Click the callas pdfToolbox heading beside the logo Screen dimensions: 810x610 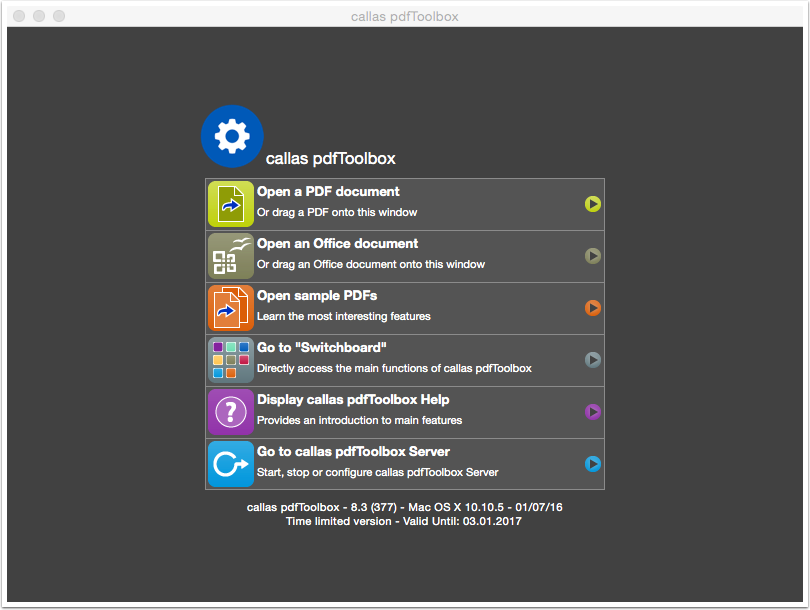coord(331,159)
